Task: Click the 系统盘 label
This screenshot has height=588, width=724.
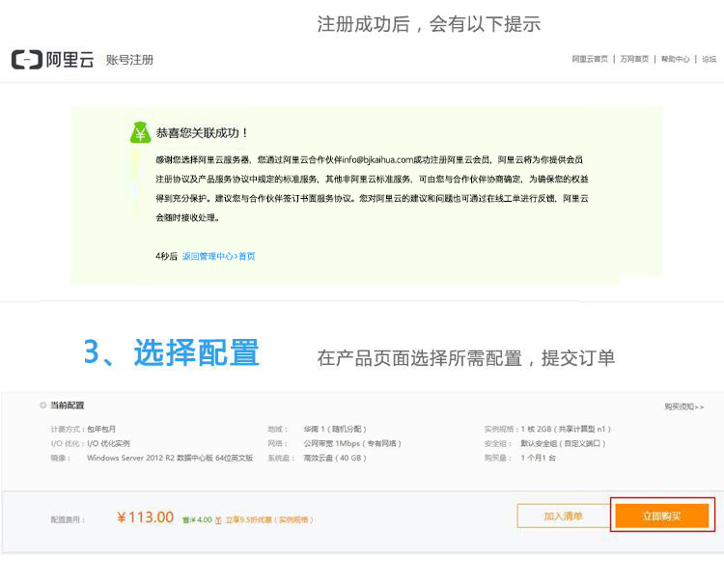Action: point(281,458)
